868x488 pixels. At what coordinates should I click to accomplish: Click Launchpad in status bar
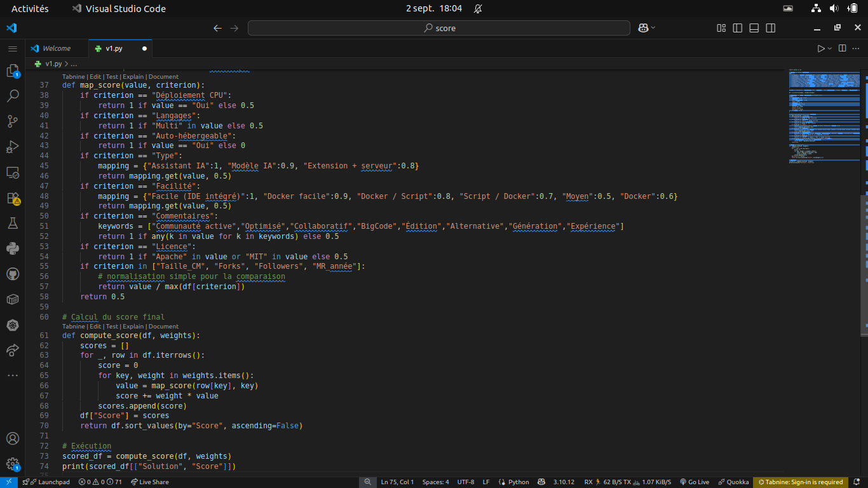click(46, 482)
